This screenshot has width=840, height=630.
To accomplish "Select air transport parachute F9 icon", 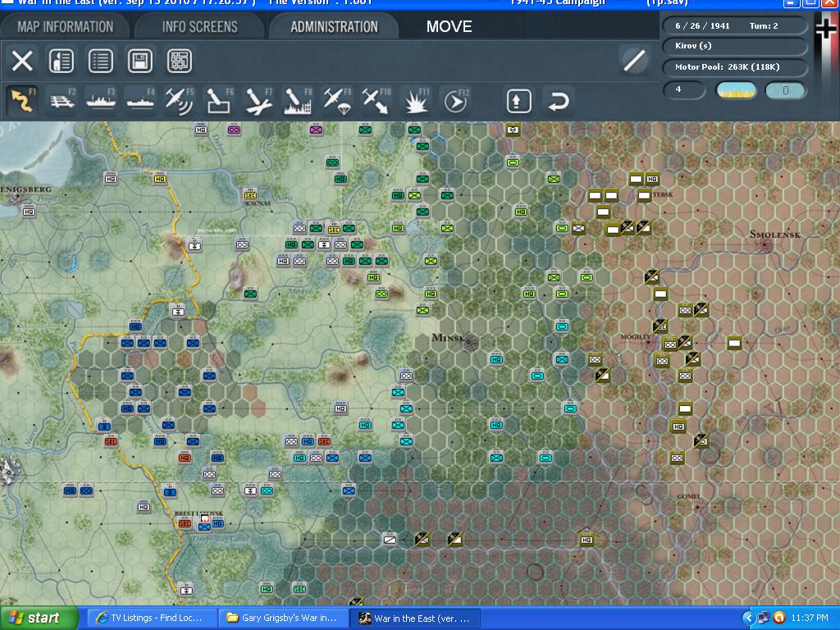I will (337, 100).
